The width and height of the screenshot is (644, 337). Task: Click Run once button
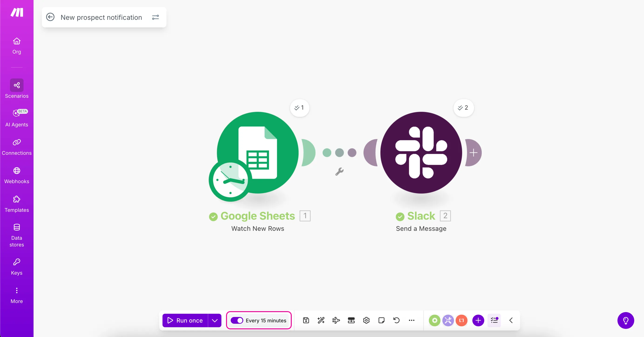(185, 320)
